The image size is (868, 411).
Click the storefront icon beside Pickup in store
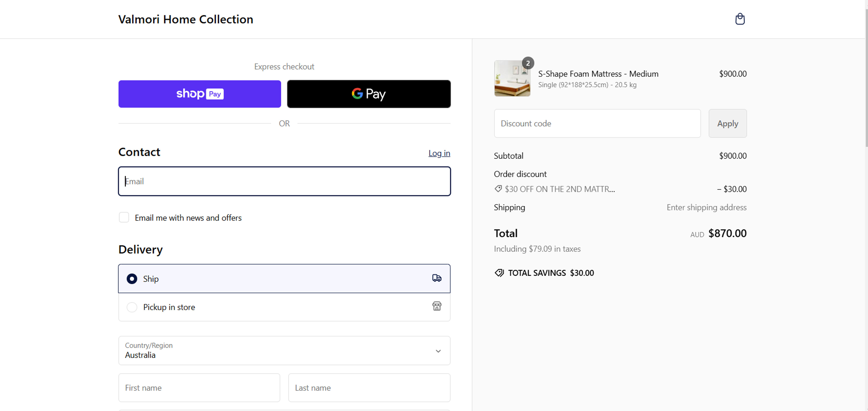(437, 306)
